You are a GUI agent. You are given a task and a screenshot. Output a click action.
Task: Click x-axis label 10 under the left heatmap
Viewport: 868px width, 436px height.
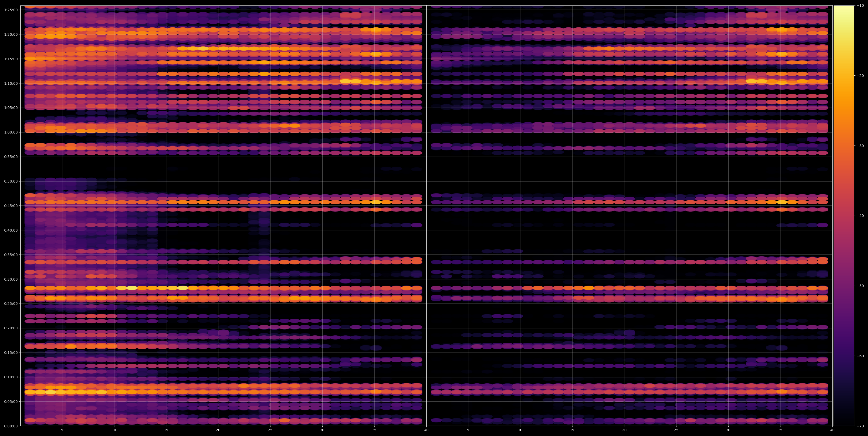pyautogui.click(x=114, y=430)
